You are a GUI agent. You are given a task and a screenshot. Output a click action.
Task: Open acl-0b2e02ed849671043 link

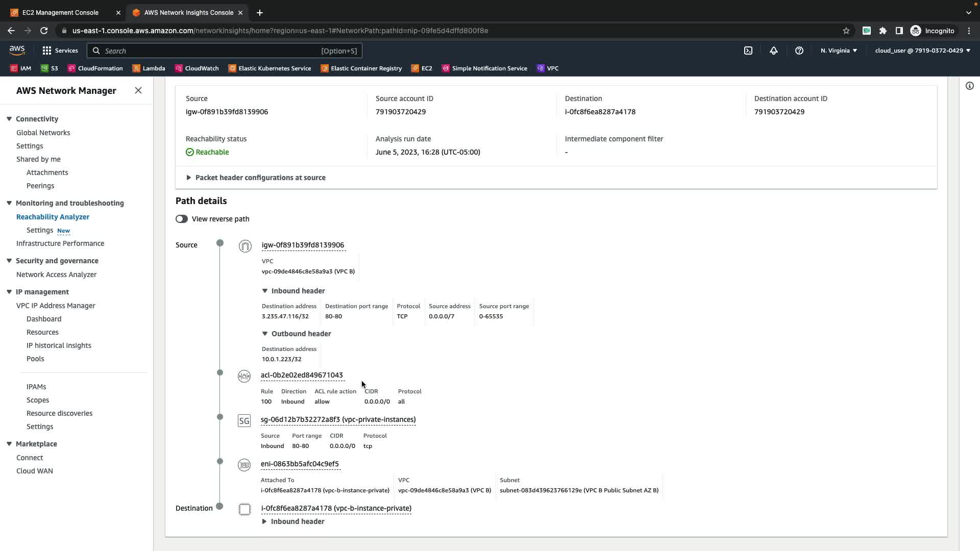pyautogui.click(x=302, y=375)
